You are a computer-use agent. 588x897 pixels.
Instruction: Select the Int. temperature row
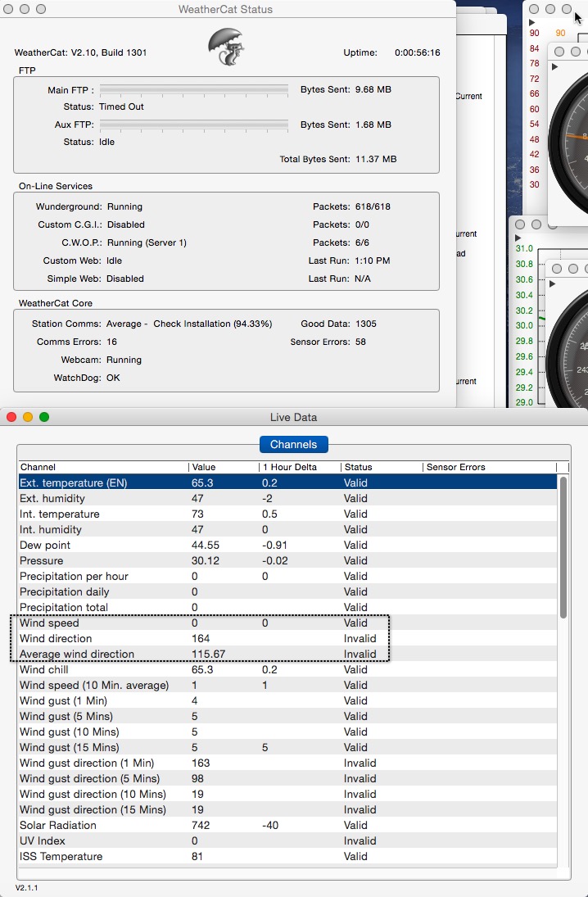pos(287,514)
